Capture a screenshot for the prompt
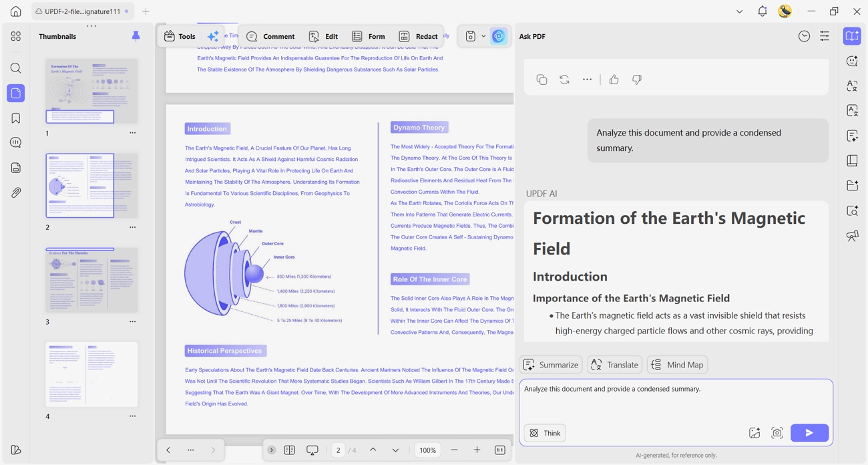The image size is (868, 465). click(x=777, y=433)
